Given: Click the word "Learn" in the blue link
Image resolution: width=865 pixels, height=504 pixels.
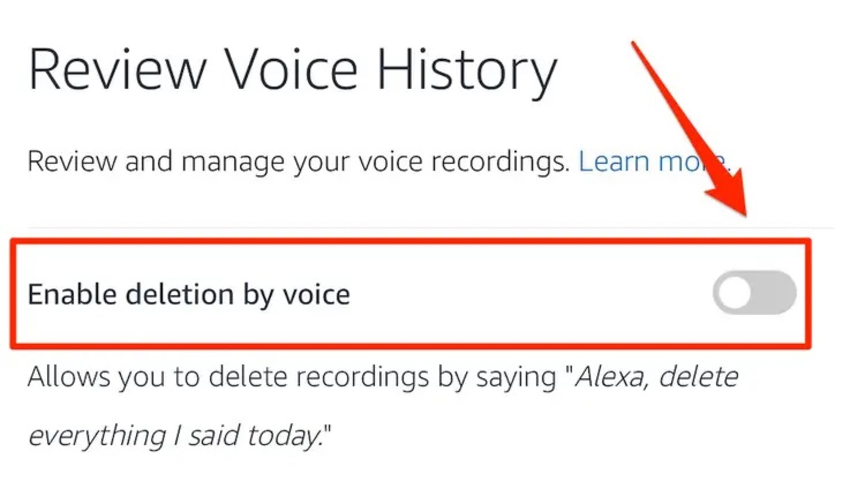Looking at the screenshot, I should pos(614,161).
